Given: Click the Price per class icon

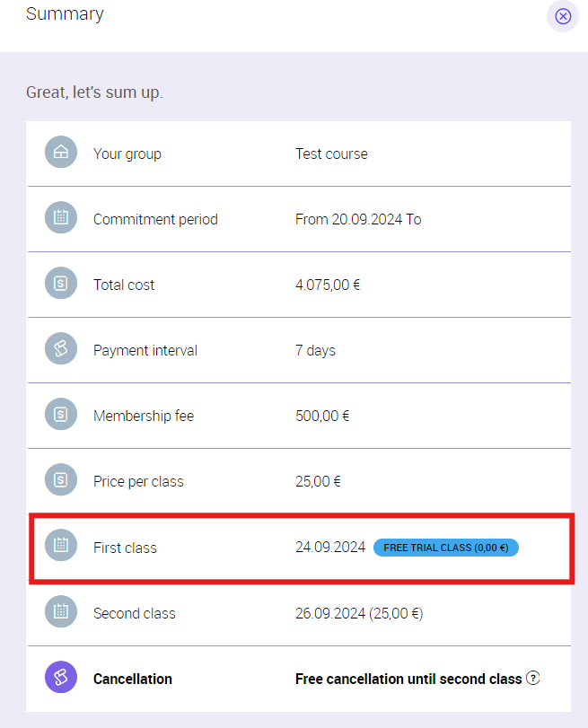Looking at the screenshot, I should click(x=61, y=480).
